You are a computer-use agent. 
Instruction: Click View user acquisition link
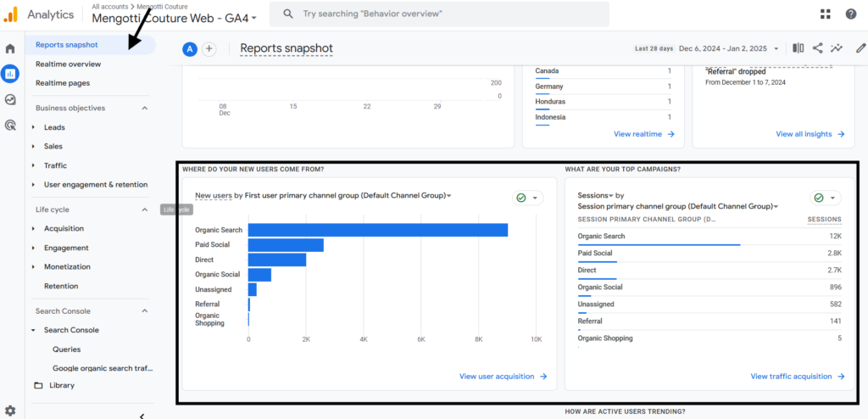(503, 377)
